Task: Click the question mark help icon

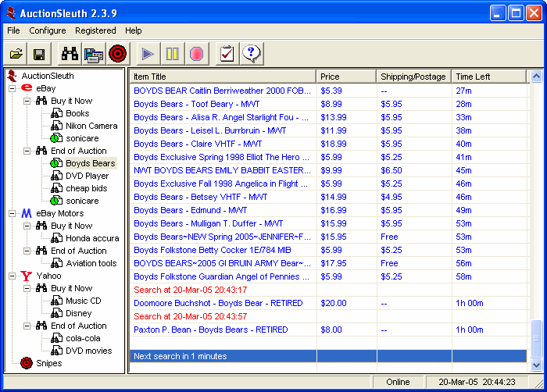Action: click(x=251, y=54)
